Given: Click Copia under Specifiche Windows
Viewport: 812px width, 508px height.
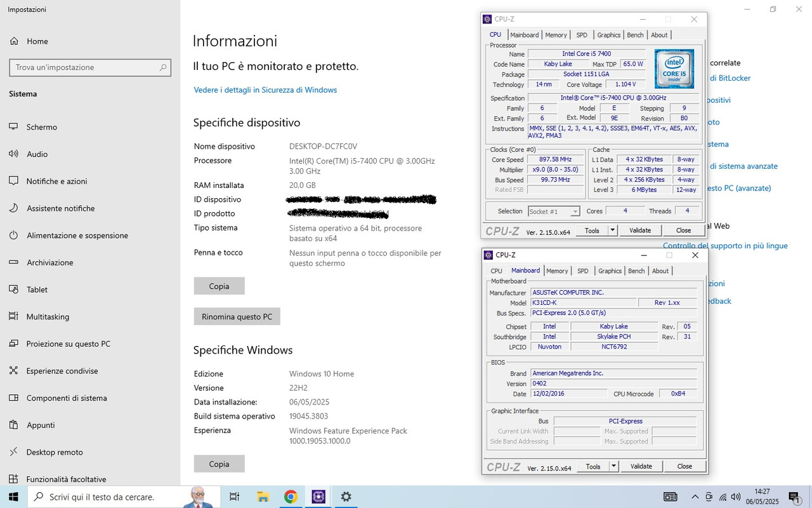Looking at the screenshot, I should point(219,464).
